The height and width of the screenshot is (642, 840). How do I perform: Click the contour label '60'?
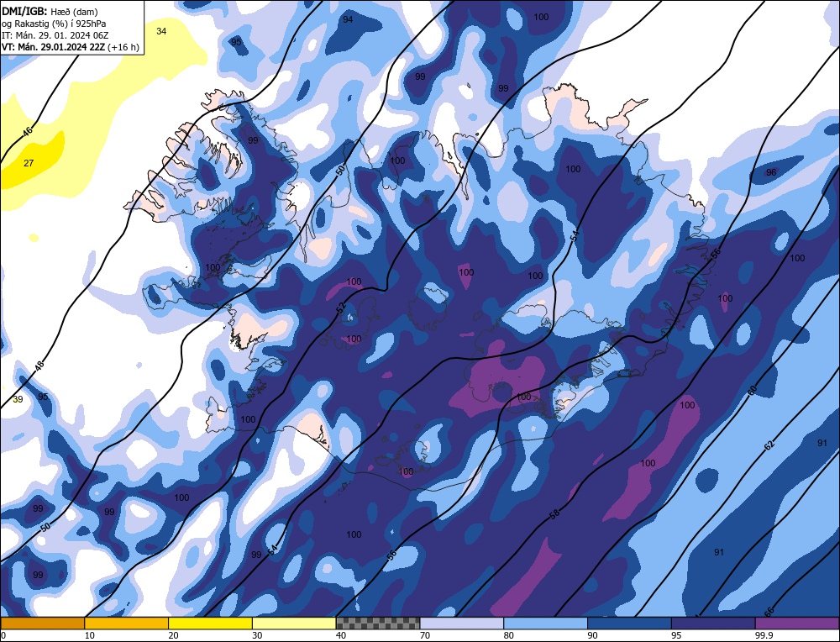coord(752,391)
